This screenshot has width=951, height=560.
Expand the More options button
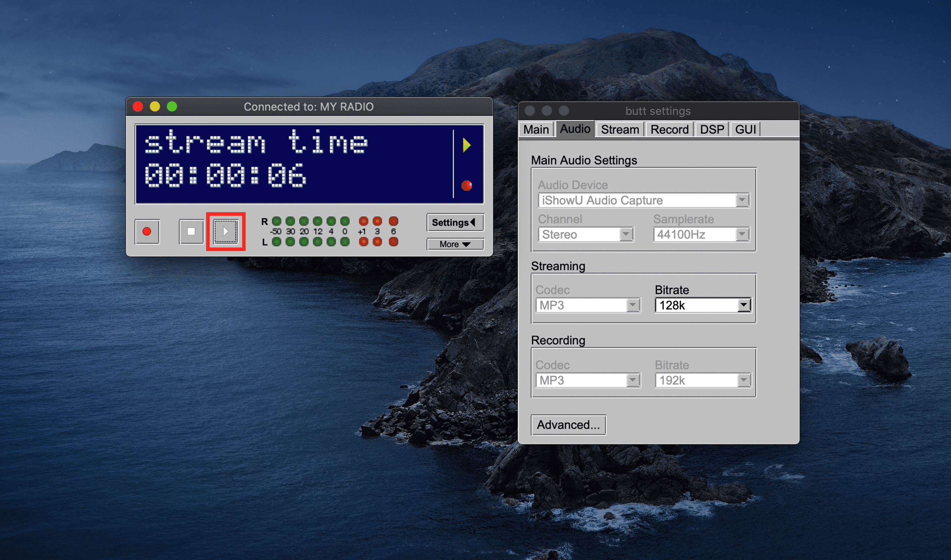pyautogui.click(x=455, y=244)
